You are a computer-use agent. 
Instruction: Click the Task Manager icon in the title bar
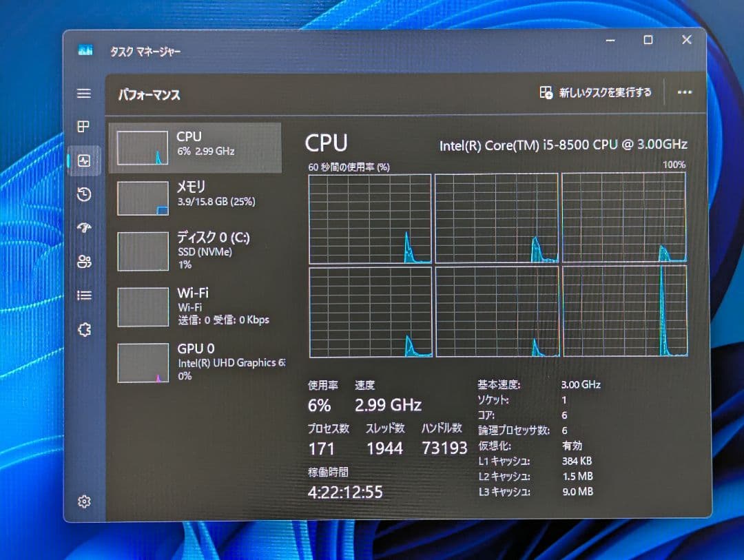[x=85, y=50]
